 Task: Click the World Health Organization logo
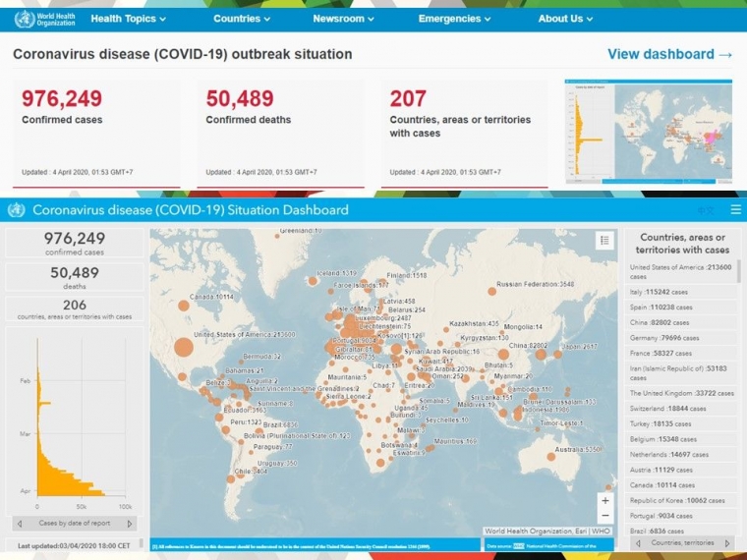tap(45, 19)
